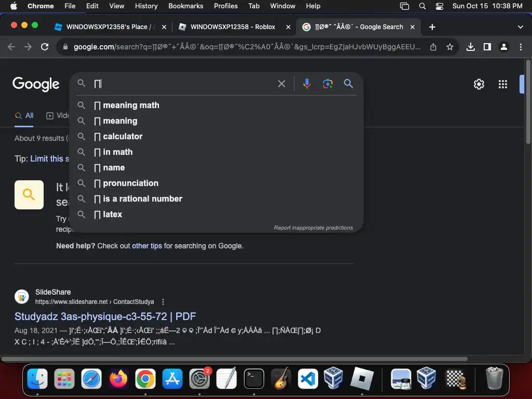Open Google quick settings gear

tap(478, 84)
